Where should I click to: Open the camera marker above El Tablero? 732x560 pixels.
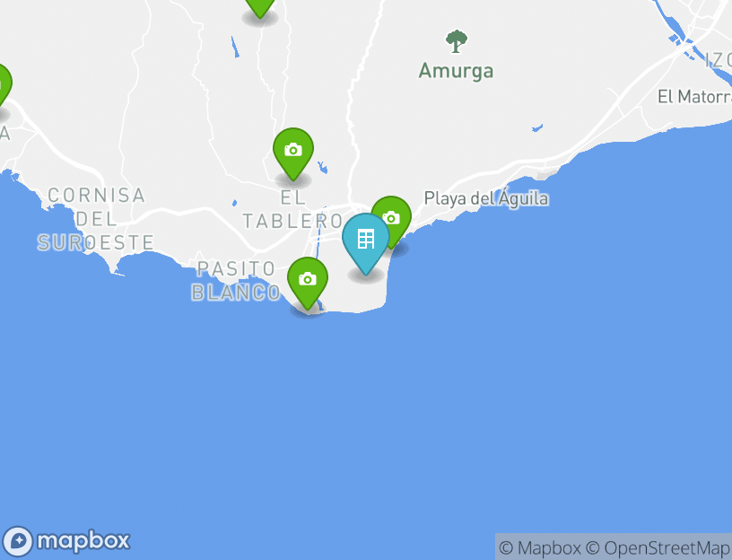tap(293, 153)
